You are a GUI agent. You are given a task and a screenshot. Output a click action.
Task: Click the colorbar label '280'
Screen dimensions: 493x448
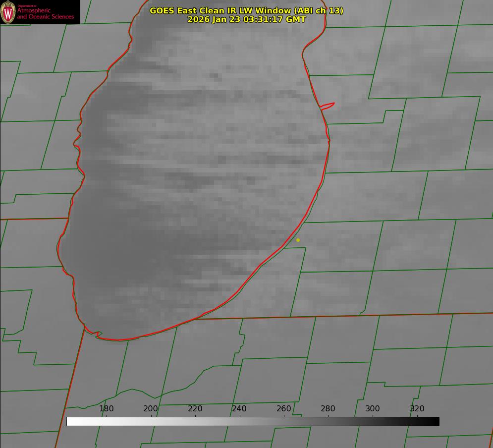(328, 408)
